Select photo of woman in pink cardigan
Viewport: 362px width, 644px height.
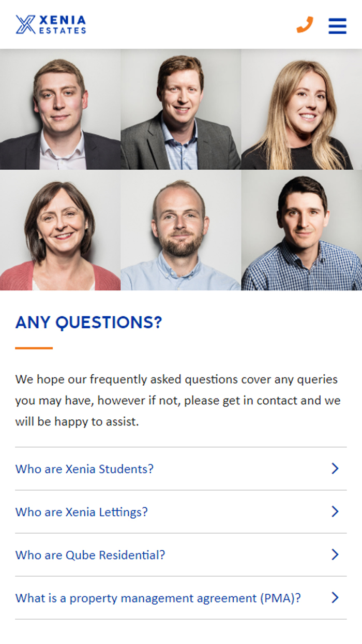[60, 230]
